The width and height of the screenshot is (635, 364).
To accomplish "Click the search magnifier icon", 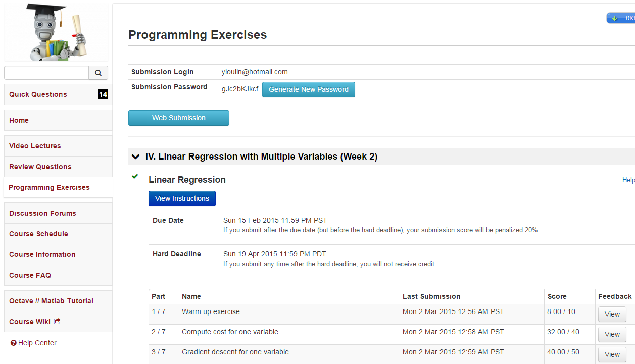I will tap(98, 73).
